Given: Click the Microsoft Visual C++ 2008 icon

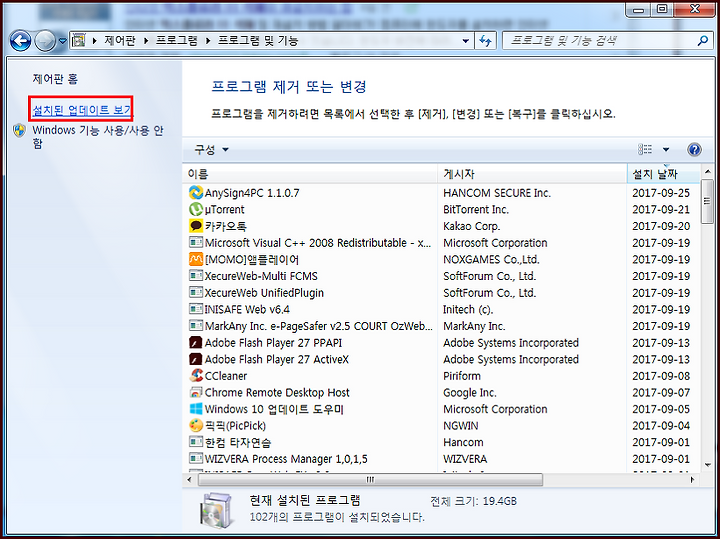Looking at the screenshot, I should [x=196, y=242].
